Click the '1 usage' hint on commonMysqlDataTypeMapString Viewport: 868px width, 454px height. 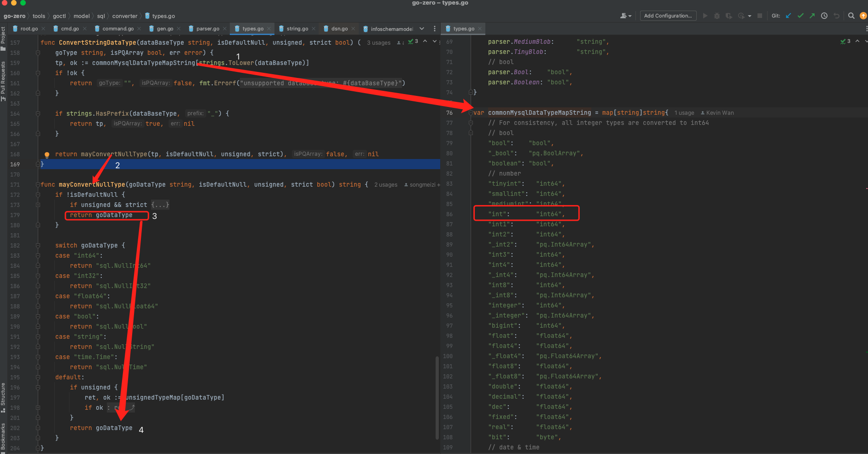point(684,113)
